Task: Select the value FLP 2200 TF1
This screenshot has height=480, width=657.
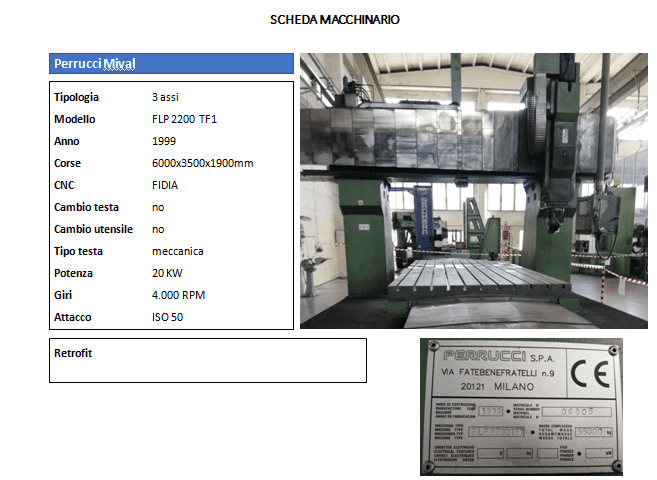Action: point(184,119)
